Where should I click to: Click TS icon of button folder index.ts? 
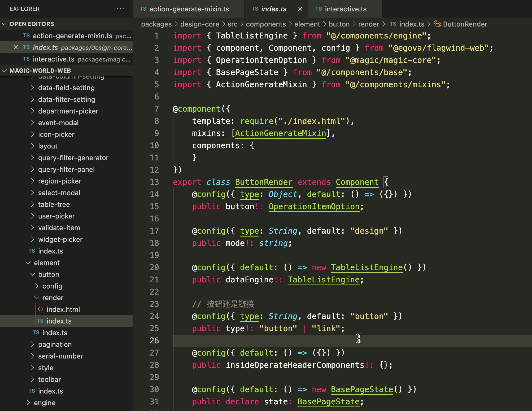tap(36, 333)
